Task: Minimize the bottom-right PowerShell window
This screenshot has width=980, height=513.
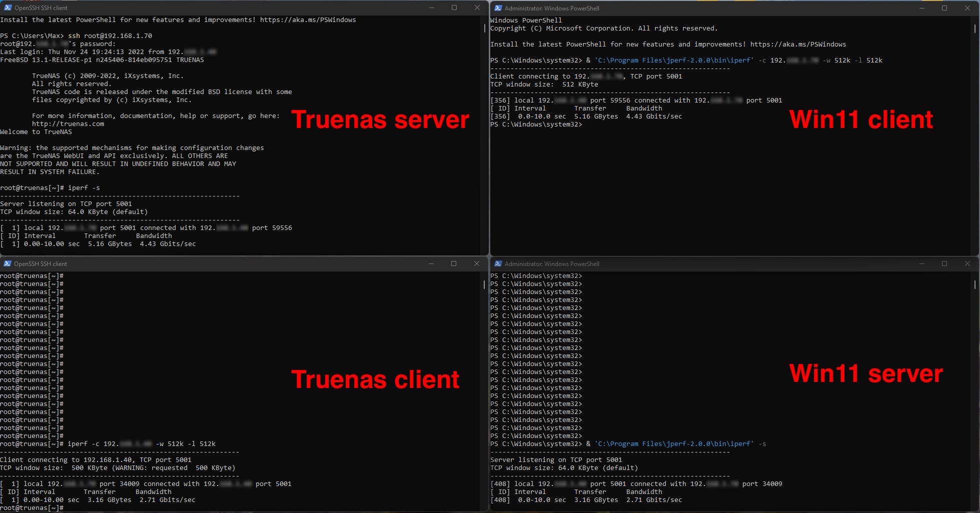Action: click(x=922, y=263)
